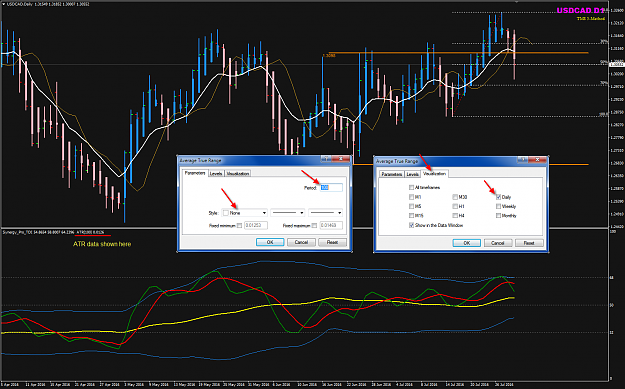Click the small arrow icon before USDCAD,Daily chart title
This screenshot has width=625, height=389.
[x=4, y=4]
